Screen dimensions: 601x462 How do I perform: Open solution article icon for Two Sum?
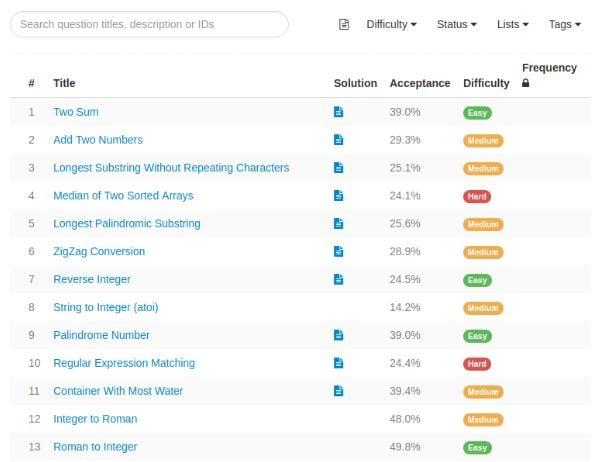coord(338,112)
